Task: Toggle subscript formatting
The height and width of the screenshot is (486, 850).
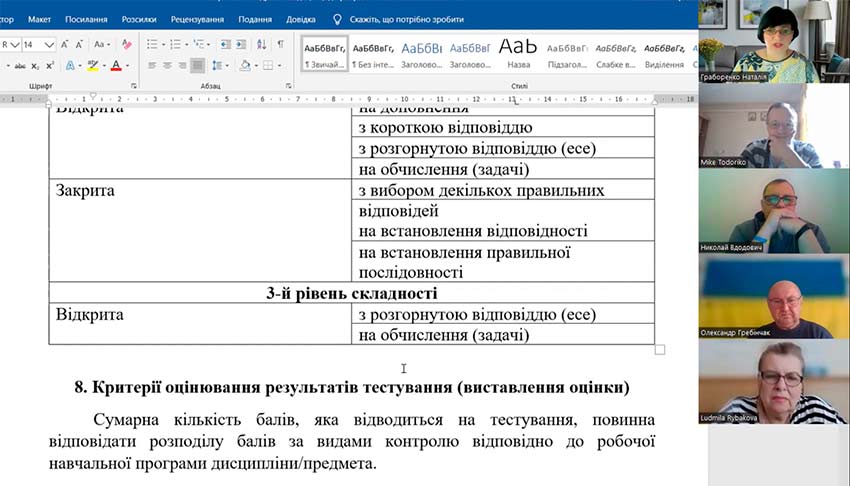Action: click(34, 65)
